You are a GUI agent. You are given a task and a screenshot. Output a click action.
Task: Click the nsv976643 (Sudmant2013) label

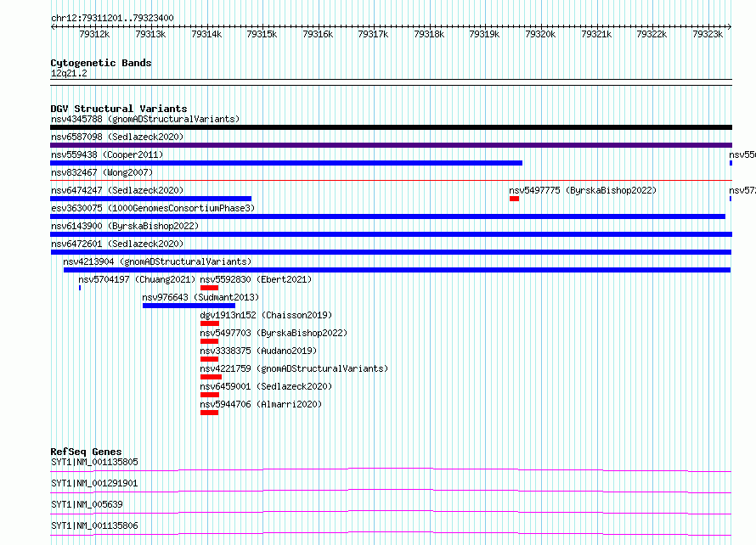[x=200, y=297]
